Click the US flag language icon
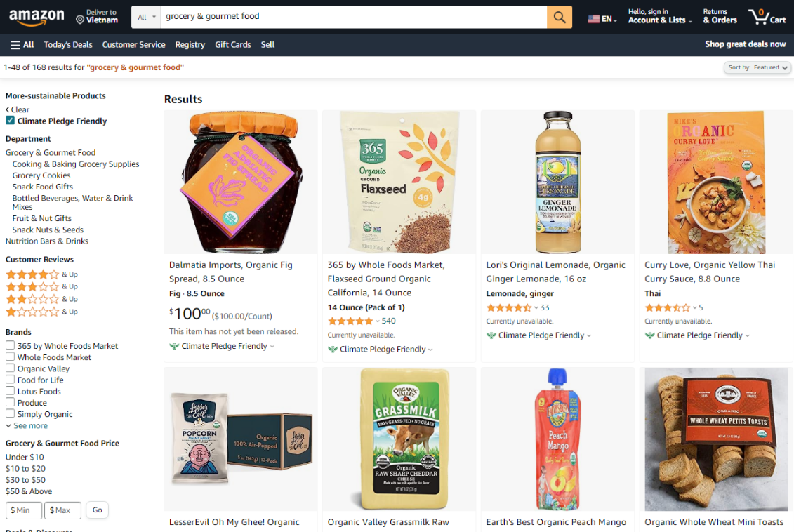The width and height of the screenshot is (794, 532). (x=594, y=19)
